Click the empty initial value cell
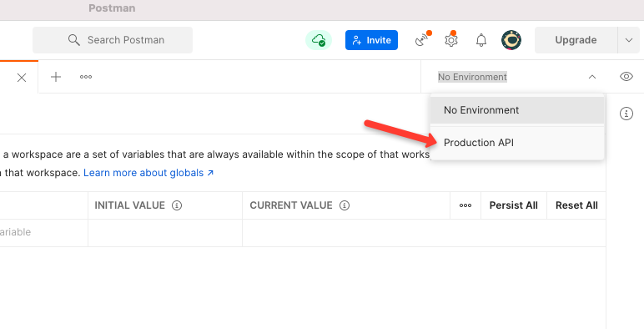Viewport: 644px width, 329px height. pos(165,233)
